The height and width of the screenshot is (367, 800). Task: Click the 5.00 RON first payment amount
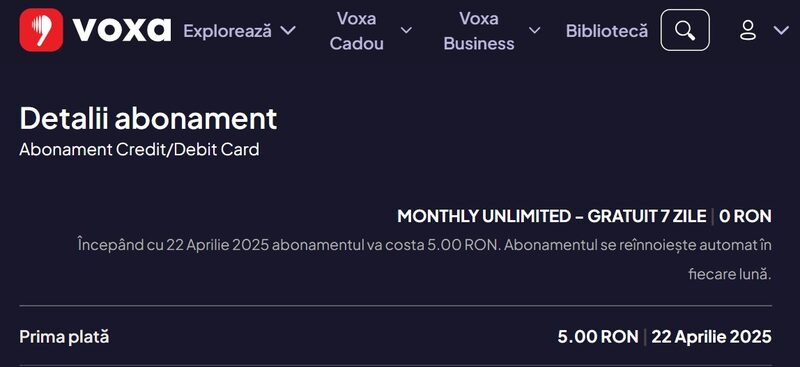[x=597, y=337]
